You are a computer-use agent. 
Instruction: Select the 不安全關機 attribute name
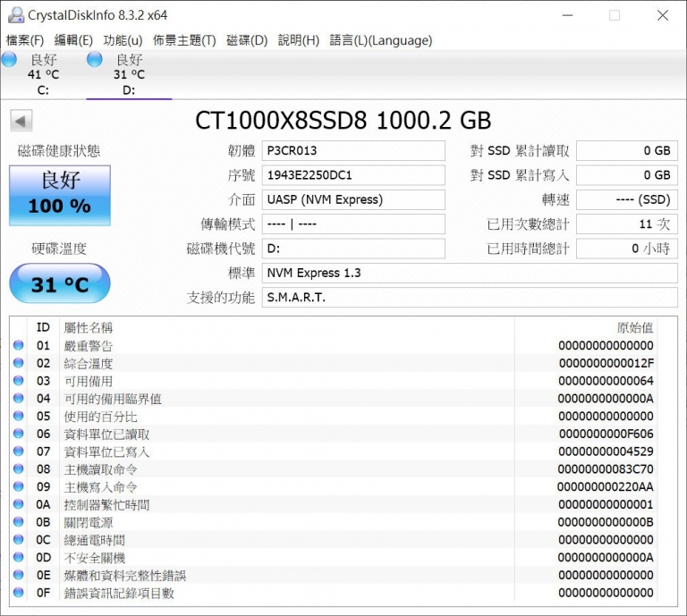click(x=94, y=558)
